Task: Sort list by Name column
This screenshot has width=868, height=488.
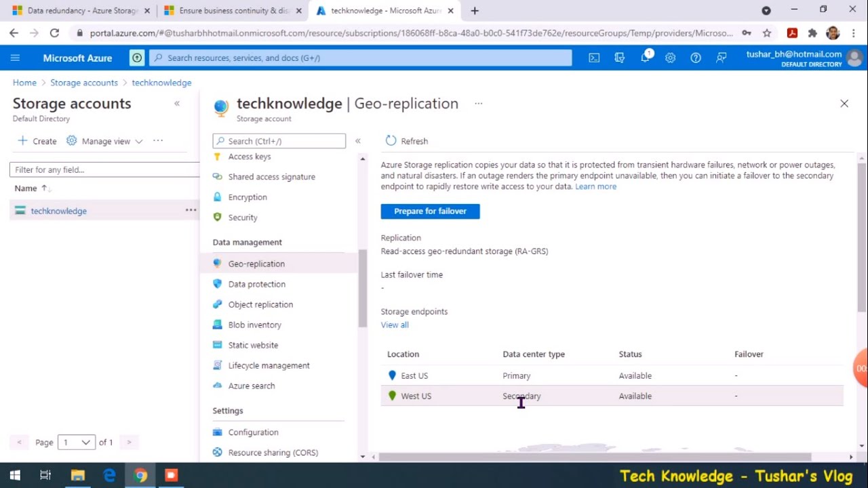Action: coord(33,188)
